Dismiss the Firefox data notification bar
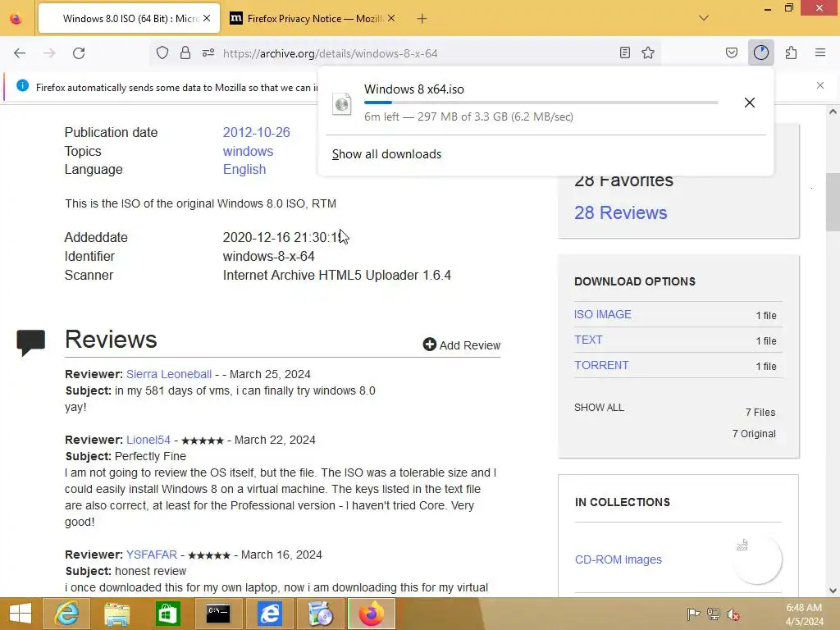Viewport: 840px width, 630px height. click(x=820, y=85)
